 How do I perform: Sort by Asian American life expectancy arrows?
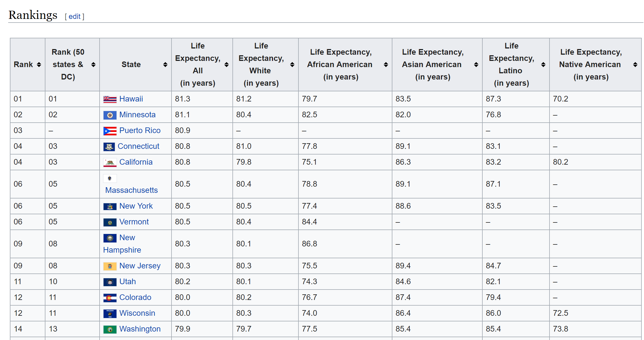pyautogui.click(x=476, y=65)
